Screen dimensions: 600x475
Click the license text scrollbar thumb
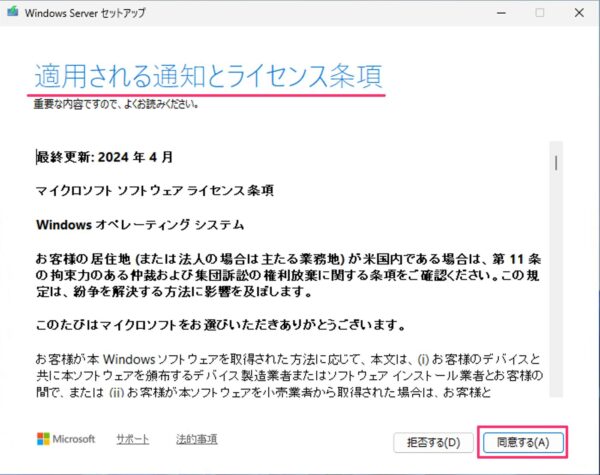556,161
